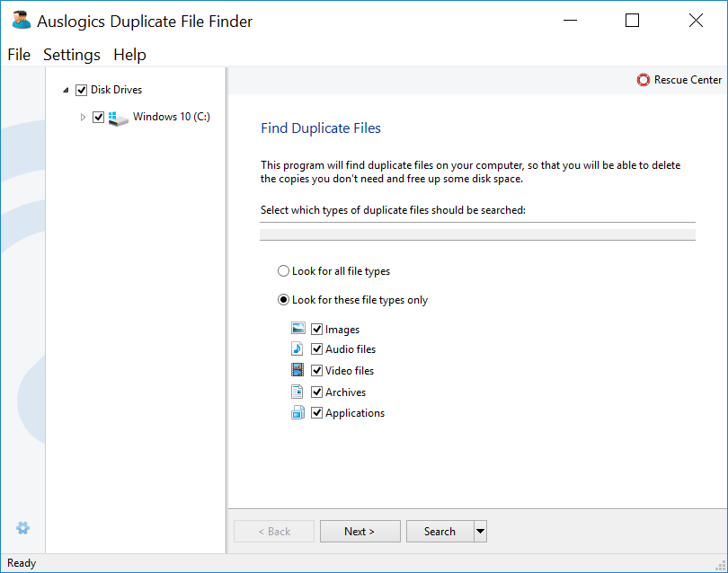Click the Archives document icon
Image resolution: width=728 pixels, height=573 pixels.
click(297, 392)
